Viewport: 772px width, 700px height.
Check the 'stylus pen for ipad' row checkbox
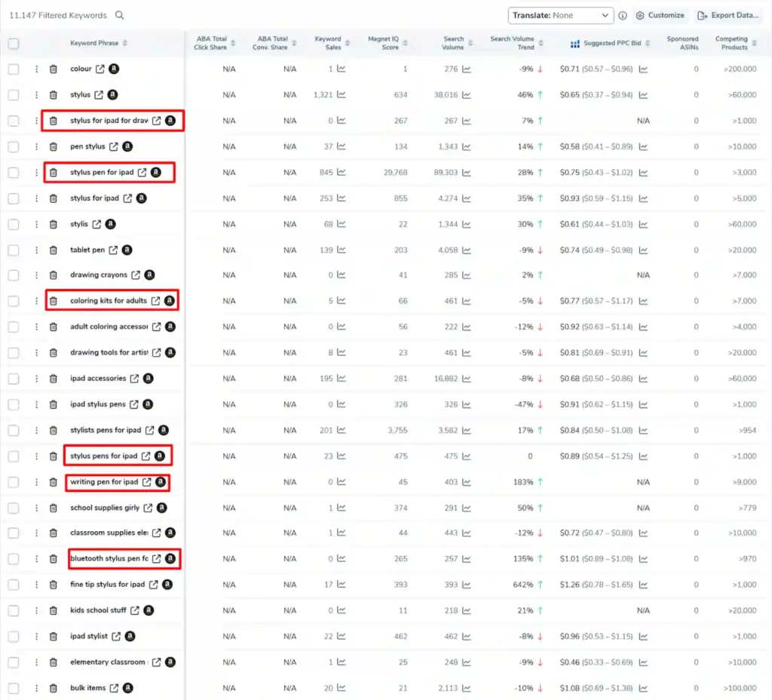pyautogui.click(x=14, y=173)
